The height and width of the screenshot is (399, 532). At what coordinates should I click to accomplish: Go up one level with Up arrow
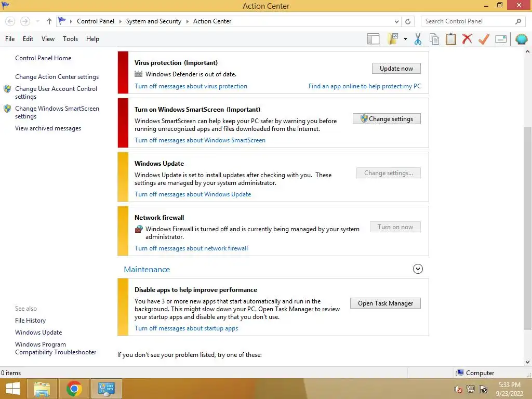[x=49, y=21]
